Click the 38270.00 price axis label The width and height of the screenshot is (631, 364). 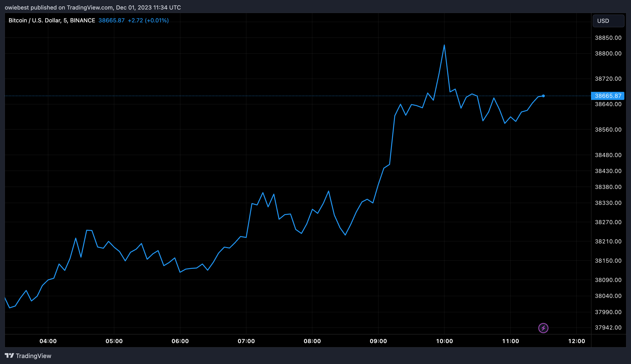608,222
